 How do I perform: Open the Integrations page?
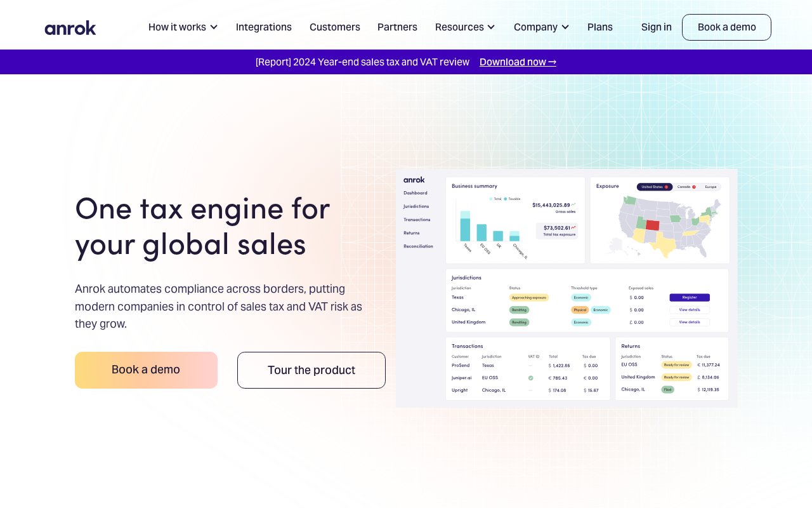click(x=264, y=27)
